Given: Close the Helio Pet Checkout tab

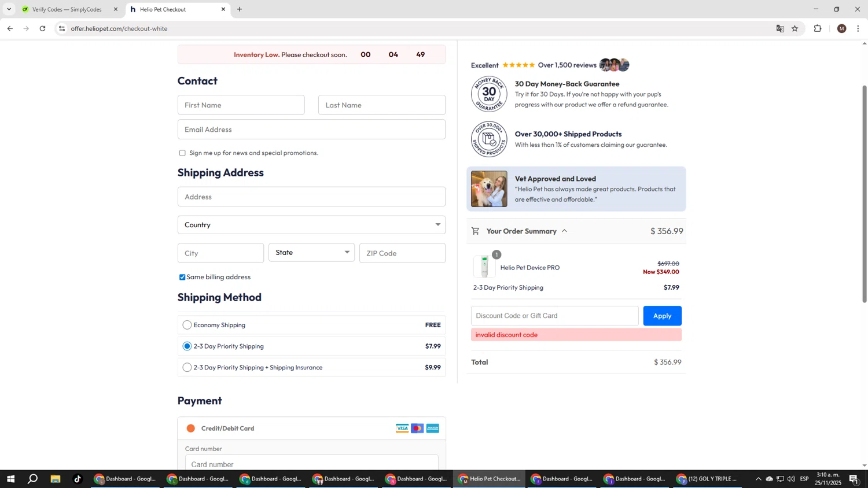Looking at the screenshot, I should [x=223, y=9].
